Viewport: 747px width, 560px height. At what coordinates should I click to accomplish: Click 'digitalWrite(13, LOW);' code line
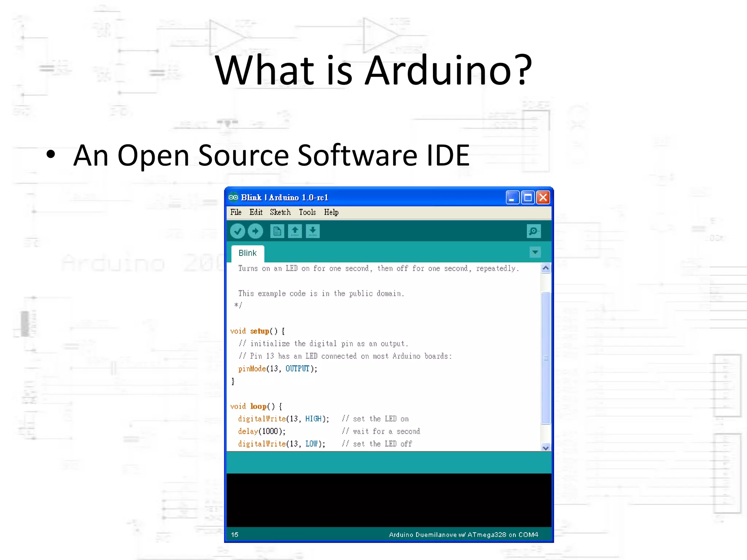(282, 444)
